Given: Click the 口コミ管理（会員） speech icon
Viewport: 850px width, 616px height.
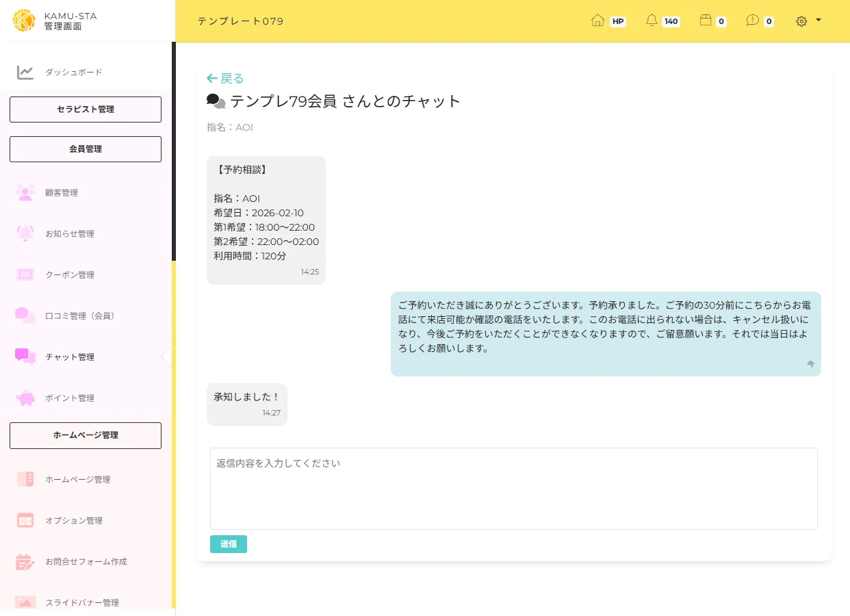Looking at the screenshot, I should tap(25, 316).
